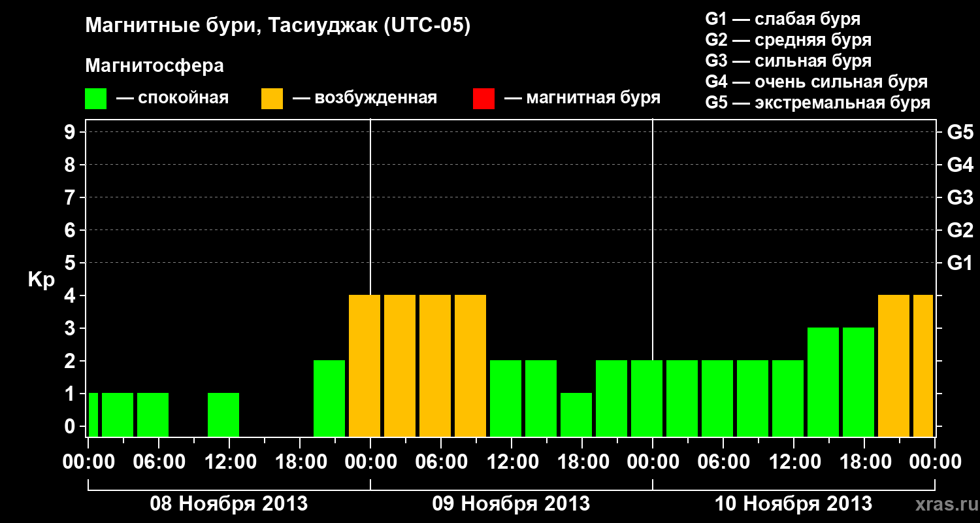The image size is (980, 523).
Task: Click the green 'спокойная' legend swatch
Action: coord(95,99)
